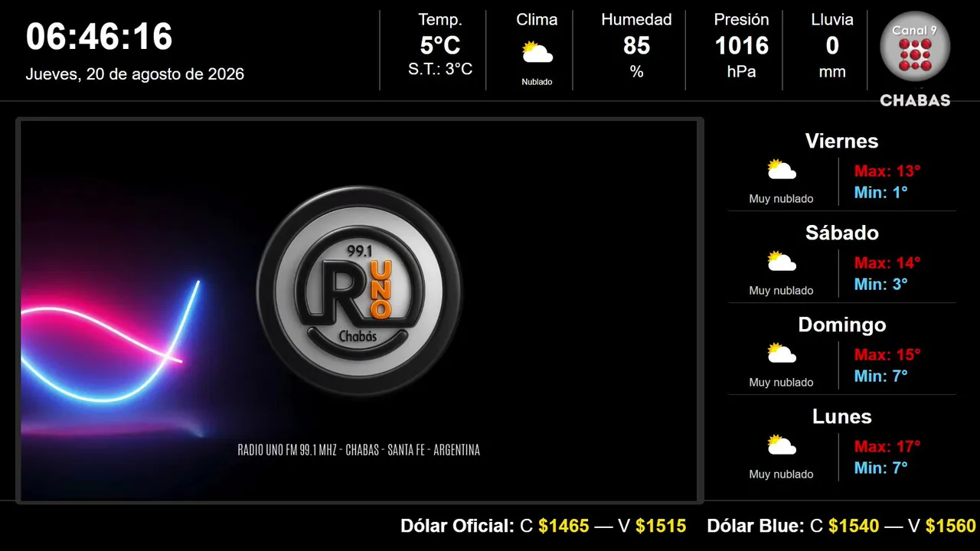Click Sábado Max: 14°
This screenshot has height=551, width=980.
887,262
